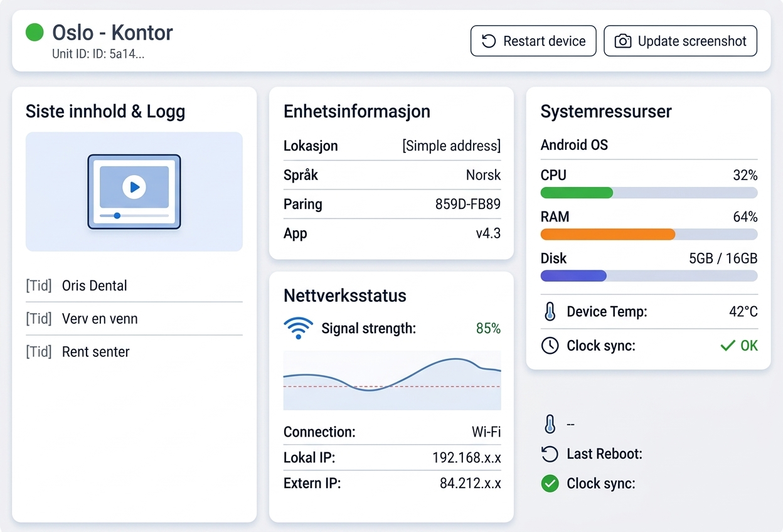
Task: Click the clock icon in the Systemressurser card
Action: click(x=550, y=346)
